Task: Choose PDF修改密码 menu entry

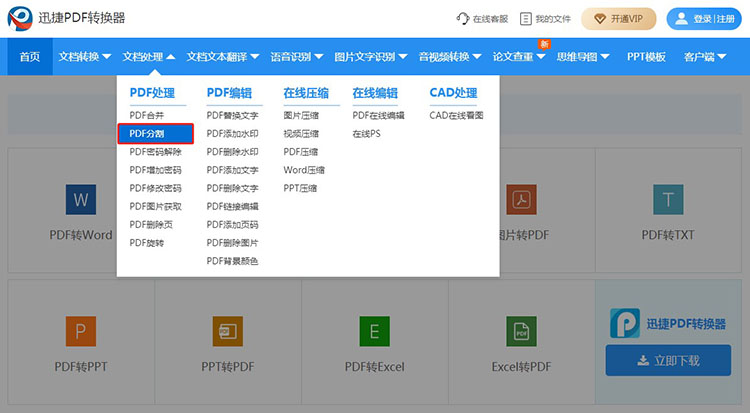Action: point(155,188)
